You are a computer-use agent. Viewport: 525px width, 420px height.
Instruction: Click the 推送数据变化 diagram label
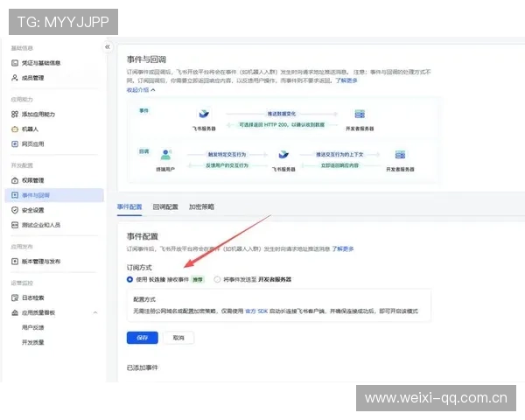tap(282, 114)
